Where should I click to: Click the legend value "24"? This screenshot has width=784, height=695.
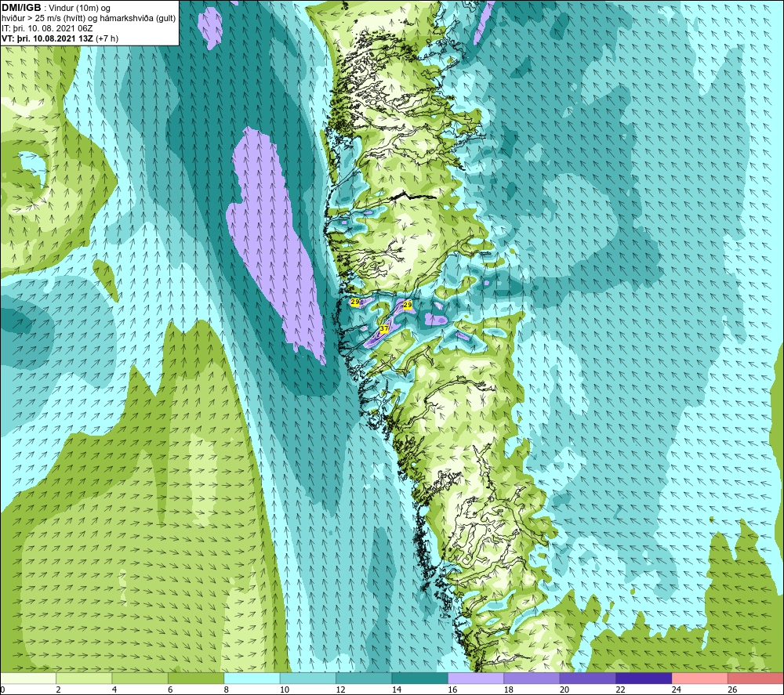click(x=677, y=690)
